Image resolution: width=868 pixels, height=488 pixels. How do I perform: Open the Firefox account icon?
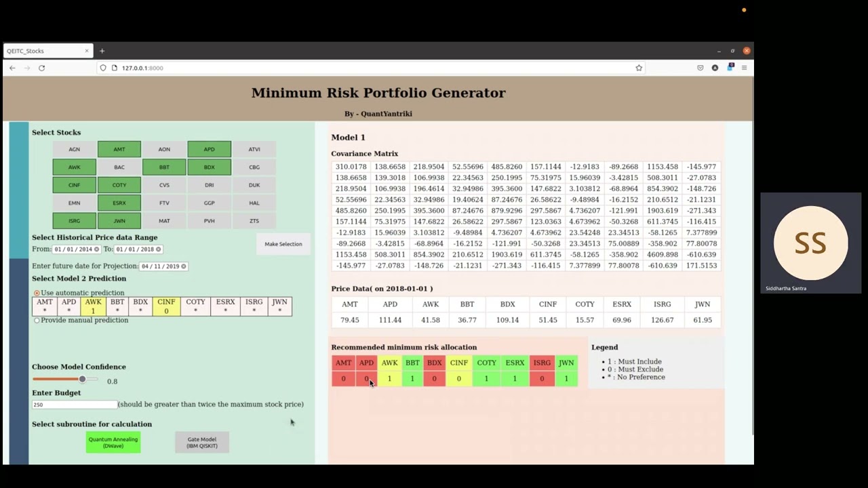coord(715,68)
